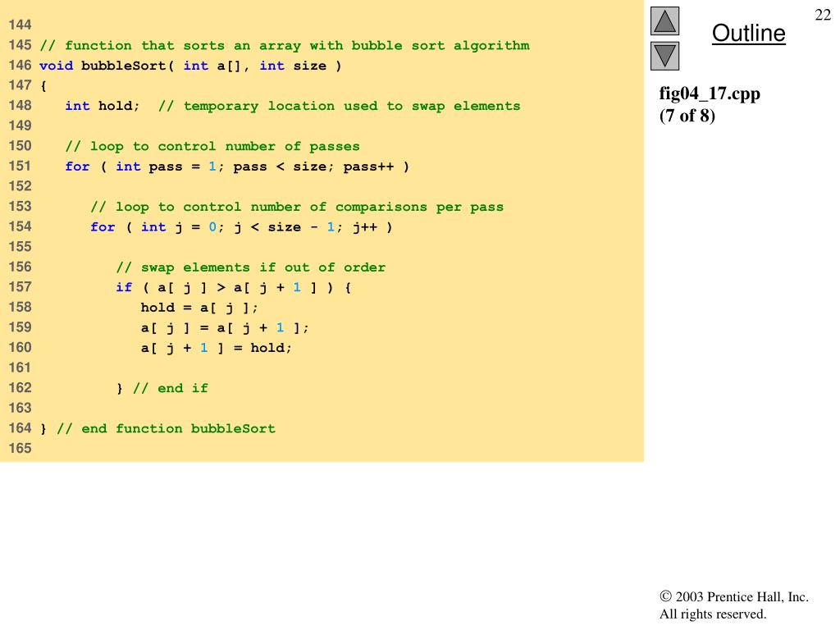Screen dimensions: 840x630
Task: Click 'a[ j + 1 ] = hold;' statement
Action: [x=216, y=348]
